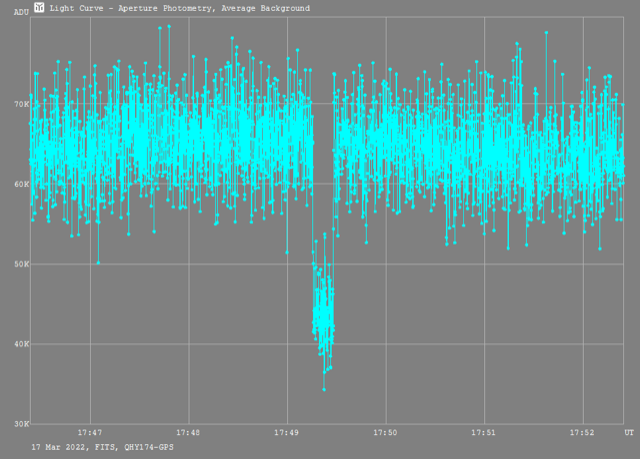The height and width of the screenshot is (459, 640).
Task: Click the 40K y-axis label
Action: click(22, 344)
